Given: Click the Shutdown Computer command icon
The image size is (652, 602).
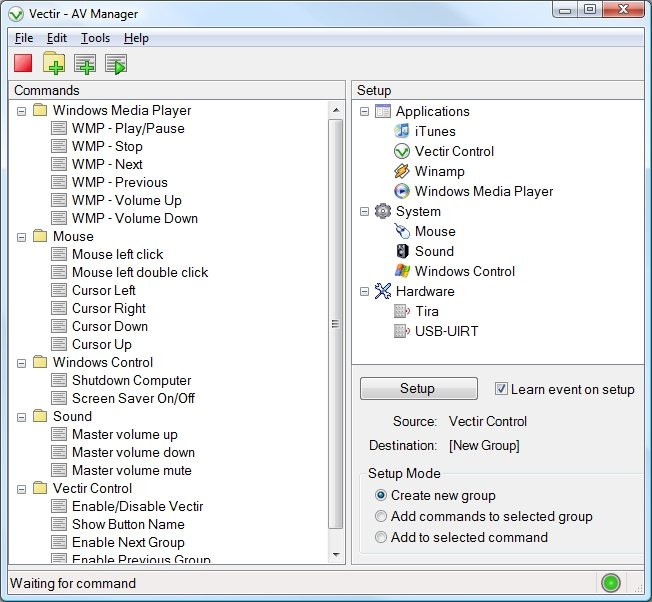Looking at the screenshot, I should (x=59, y=380).
